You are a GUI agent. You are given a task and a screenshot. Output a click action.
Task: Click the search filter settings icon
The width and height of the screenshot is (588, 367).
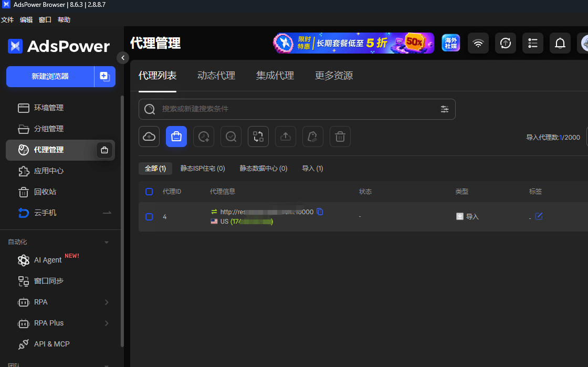tap(444, 109)
